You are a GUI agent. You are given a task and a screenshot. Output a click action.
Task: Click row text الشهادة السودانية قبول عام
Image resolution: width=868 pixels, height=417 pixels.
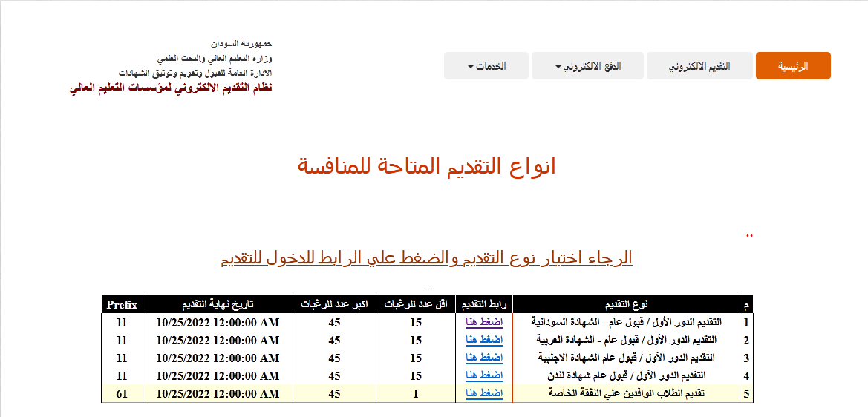[x=626, y=321]
